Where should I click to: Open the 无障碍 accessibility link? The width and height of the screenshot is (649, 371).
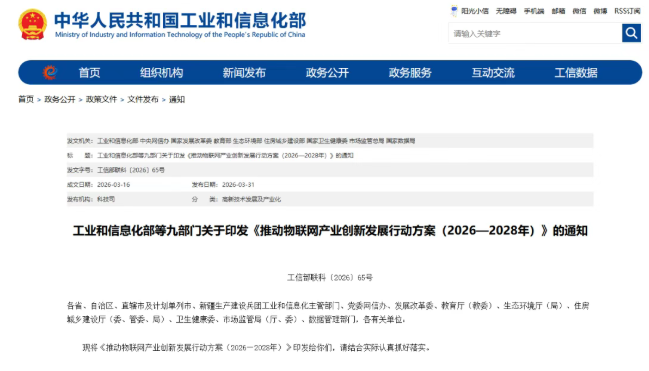(506, 11)
